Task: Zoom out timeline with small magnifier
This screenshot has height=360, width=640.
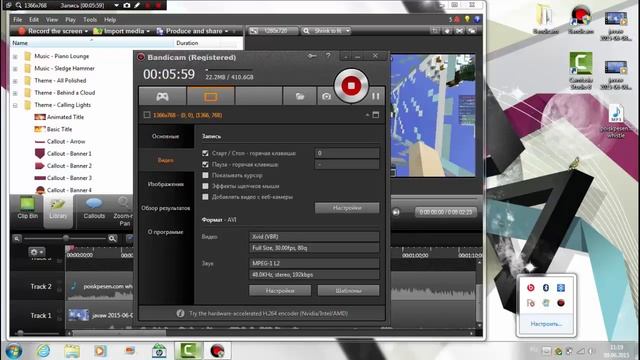Action: point(17,238)
